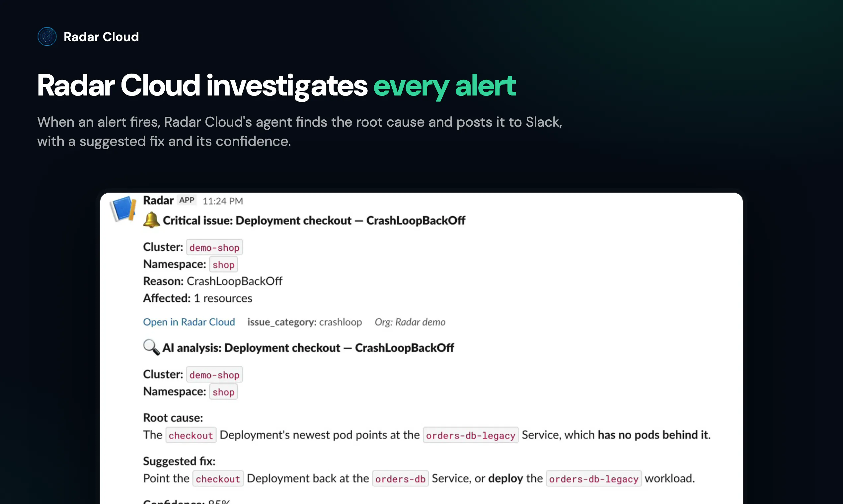Click the 'AI analysis: Deployment checkout' heading

click(x=308, y=347)
